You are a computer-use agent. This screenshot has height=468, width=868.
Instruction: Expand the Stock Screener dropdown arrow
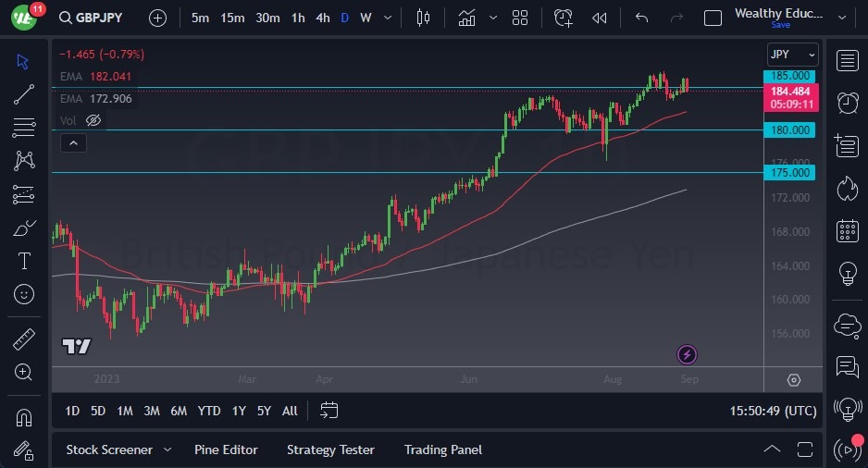167,450
